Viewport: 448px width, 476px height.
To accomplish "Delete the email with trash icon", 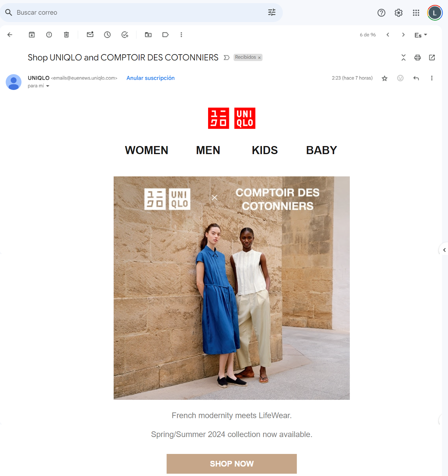I will 67,35.
